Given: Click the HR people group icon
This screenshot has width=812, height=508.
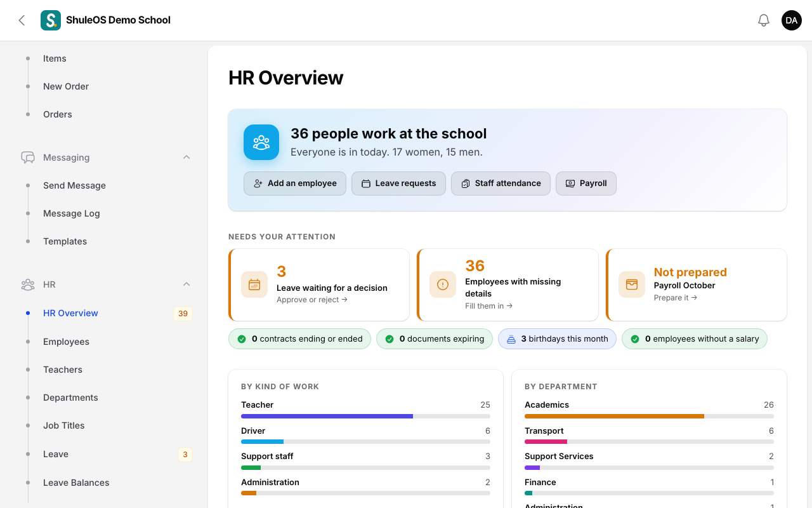Looking at the screenshot, I should tap(28, 284).
